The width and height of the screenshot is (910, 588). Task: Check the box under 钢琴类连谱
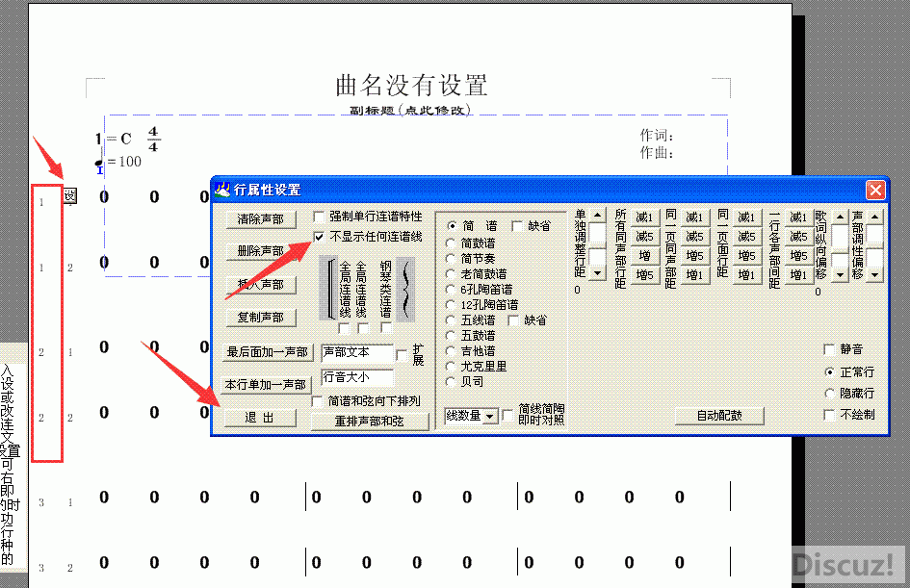[x=386, y=328]
